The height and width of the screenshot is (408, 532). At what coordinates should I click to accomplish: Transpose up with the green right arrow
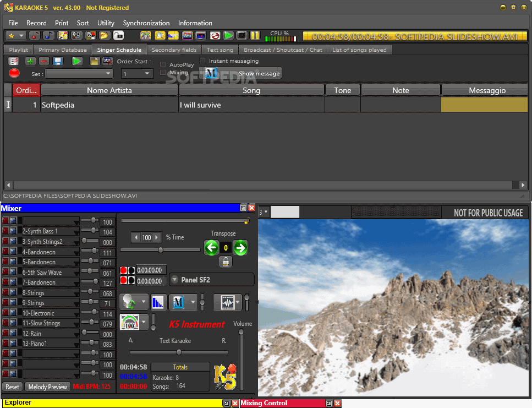coord(240,248)
